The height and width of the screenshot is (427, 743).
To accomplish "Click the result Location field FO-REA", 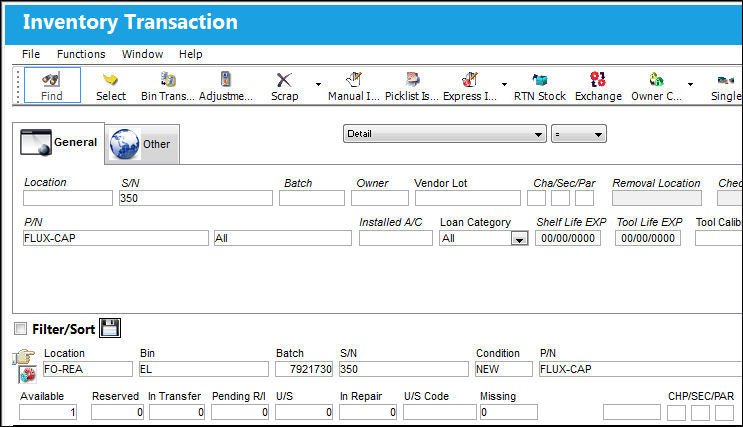I will [88, 369].
